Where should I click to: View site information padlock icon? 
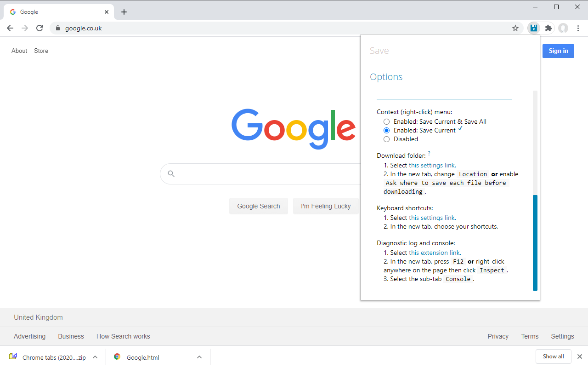click(58, 28)
